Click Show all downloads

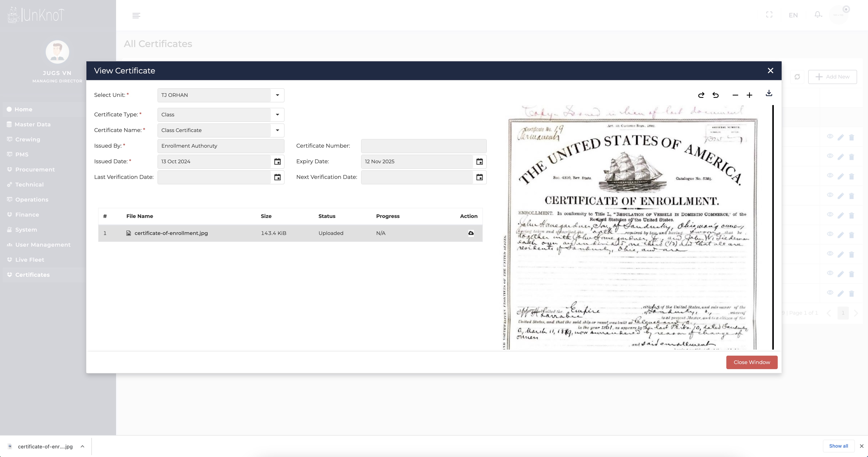[838, 446]
